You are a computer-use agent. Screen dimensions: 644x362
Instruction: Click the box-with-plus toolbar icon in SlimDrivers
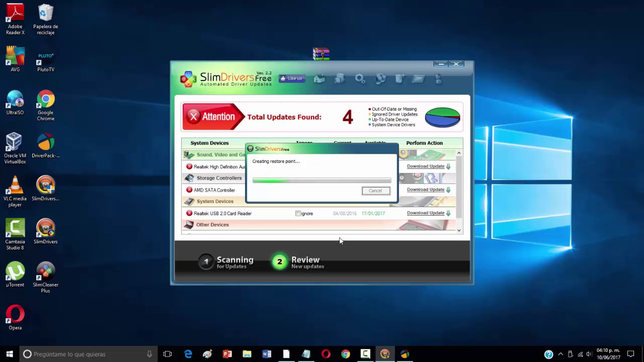[400, 78]
